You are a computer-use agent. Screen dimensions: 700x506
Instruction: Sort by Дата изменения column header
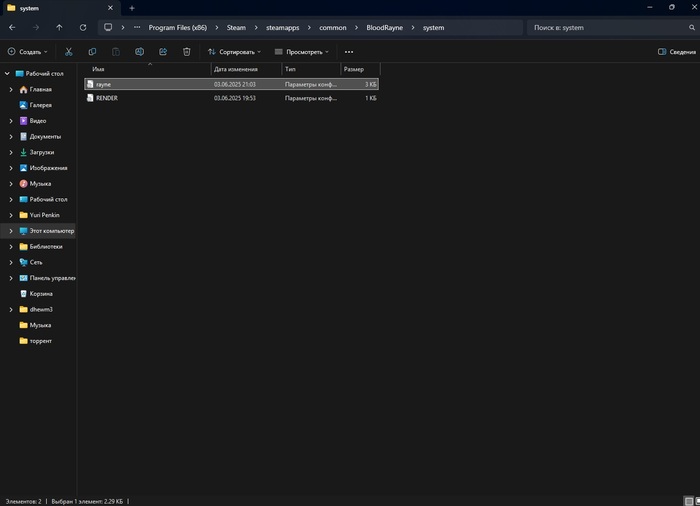[234, 69]
